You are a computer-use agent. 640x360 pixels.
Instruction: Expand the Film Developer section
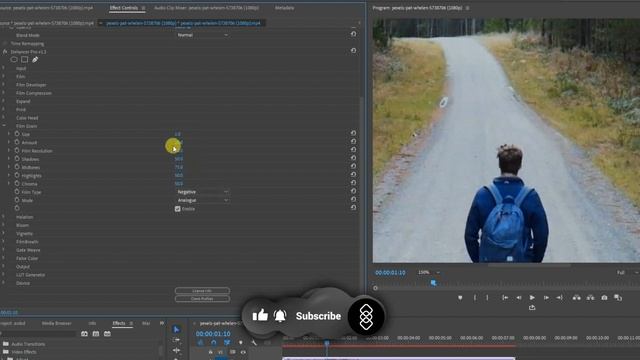4,84
